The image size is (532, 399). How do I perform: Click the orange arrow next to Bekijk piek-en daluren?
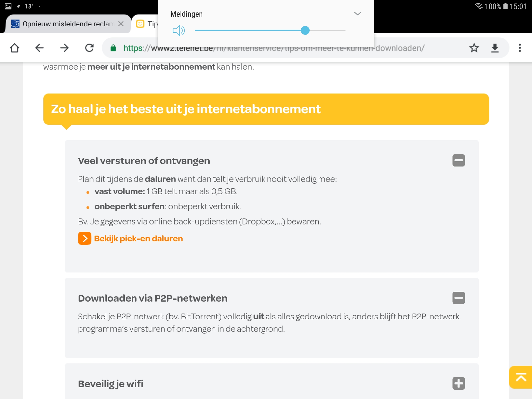(84, 238)
